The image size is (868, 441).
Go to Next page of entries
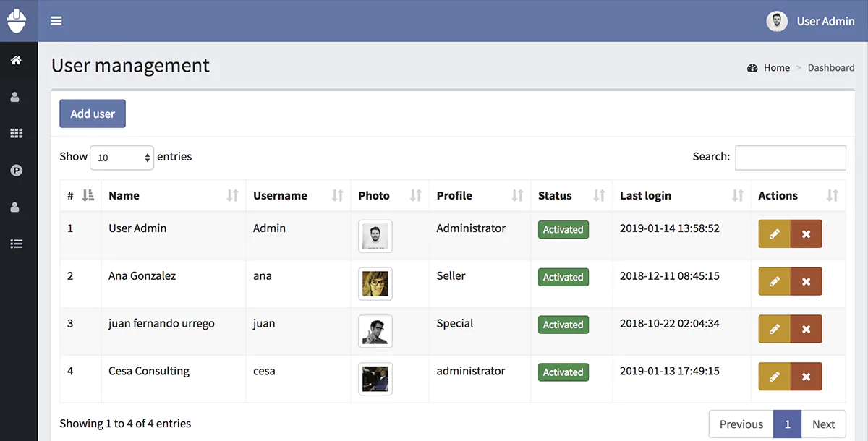[823, 424]
